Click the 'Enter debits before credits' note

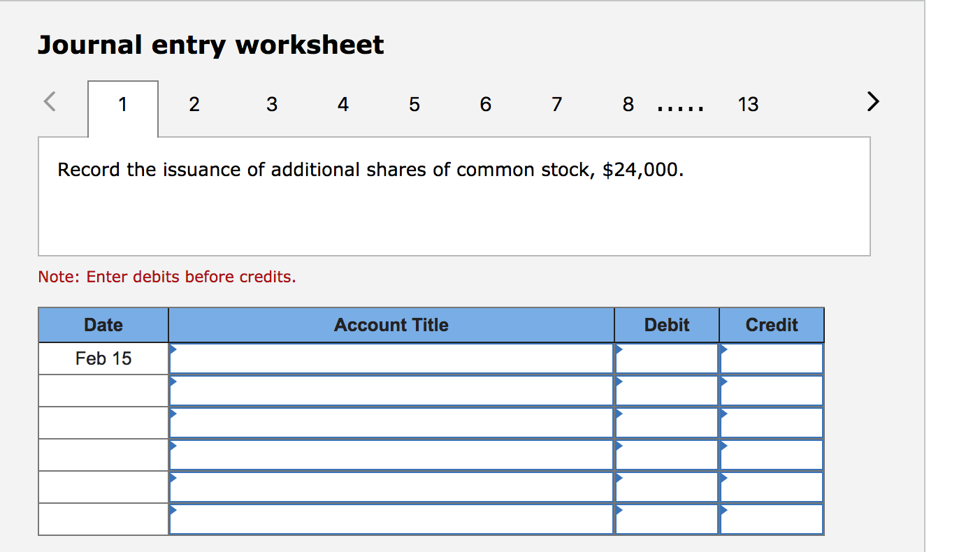click(167, 277)
